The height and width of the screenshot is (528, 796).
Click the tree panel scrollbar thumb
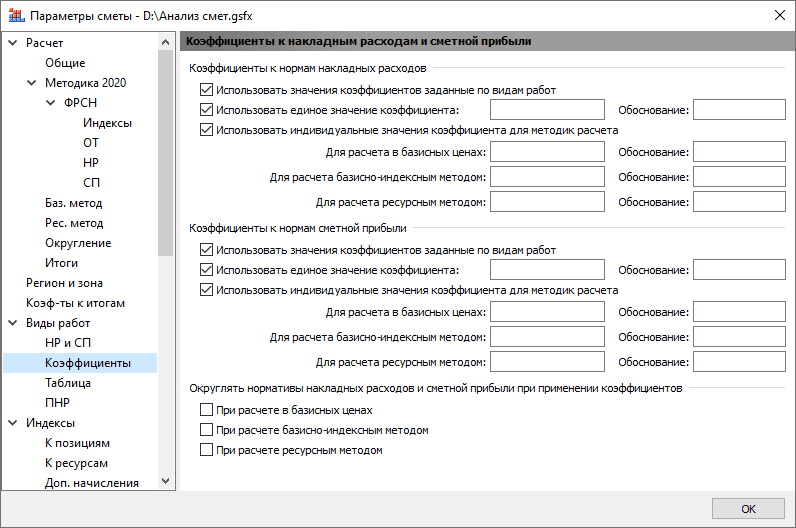(165, 152)
